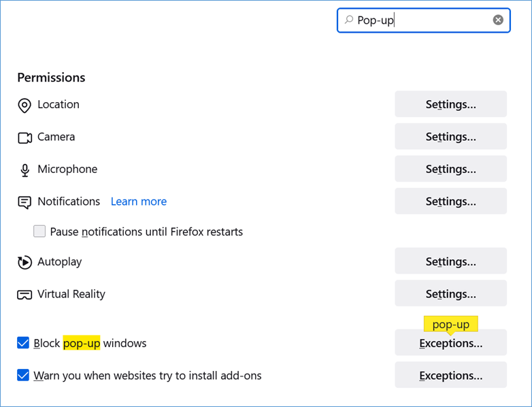
Task: Open Camera permission Settings
Action: tap(450, 137)
